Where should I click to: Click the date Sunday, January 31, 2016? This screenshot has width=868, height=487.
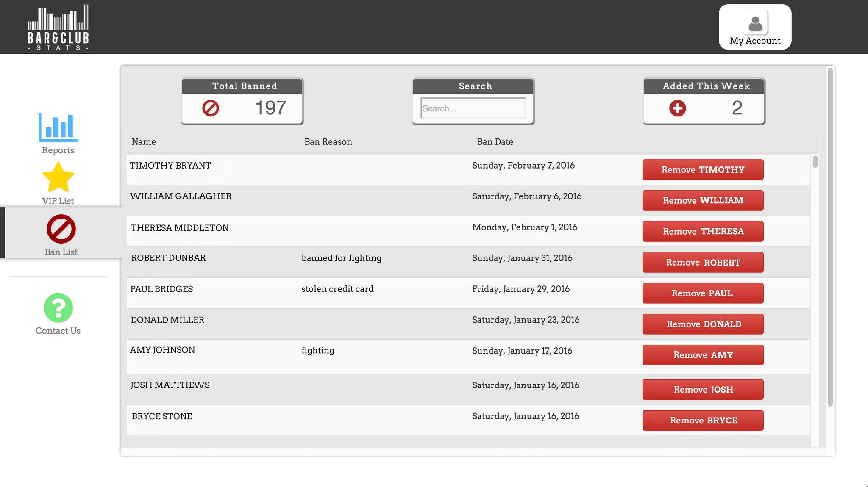(522, 258)
